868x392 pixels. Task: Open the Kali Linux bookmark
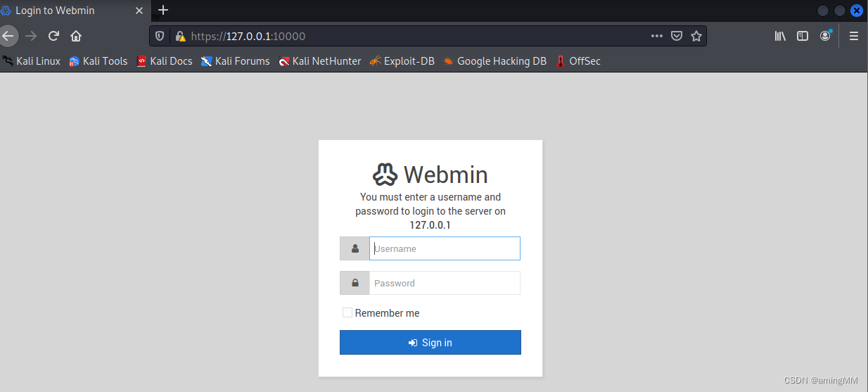pos(31,61)
